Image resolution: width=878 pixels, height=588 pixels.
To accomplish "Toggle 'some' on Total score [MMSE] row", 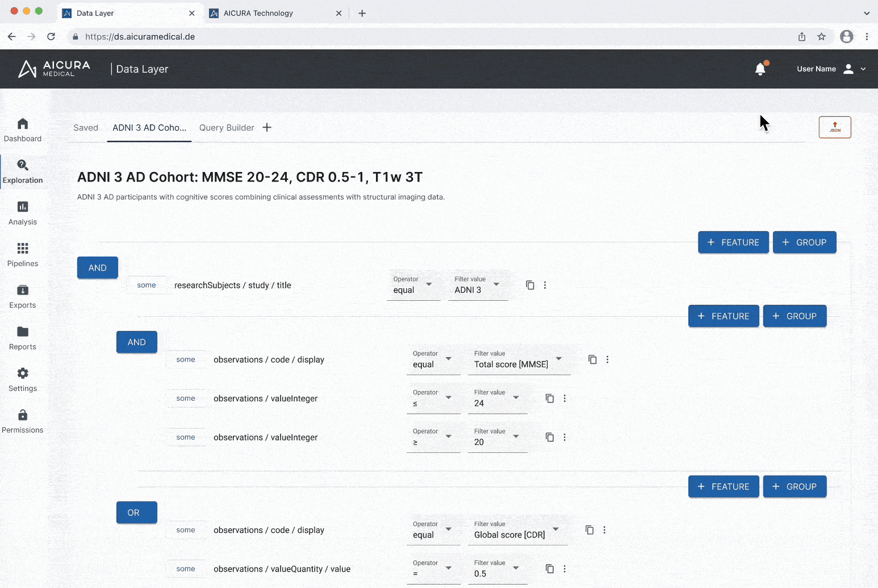I will coord(186,359).
